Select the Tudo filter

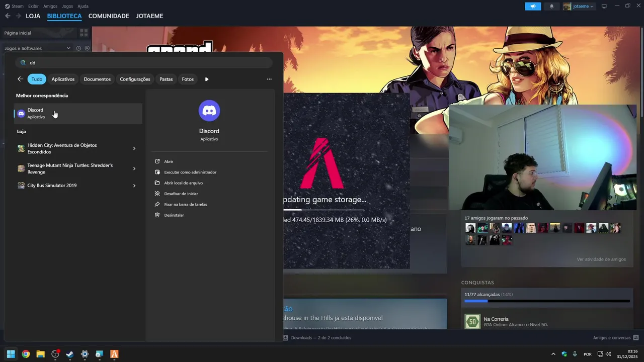(x=37, y=79)
